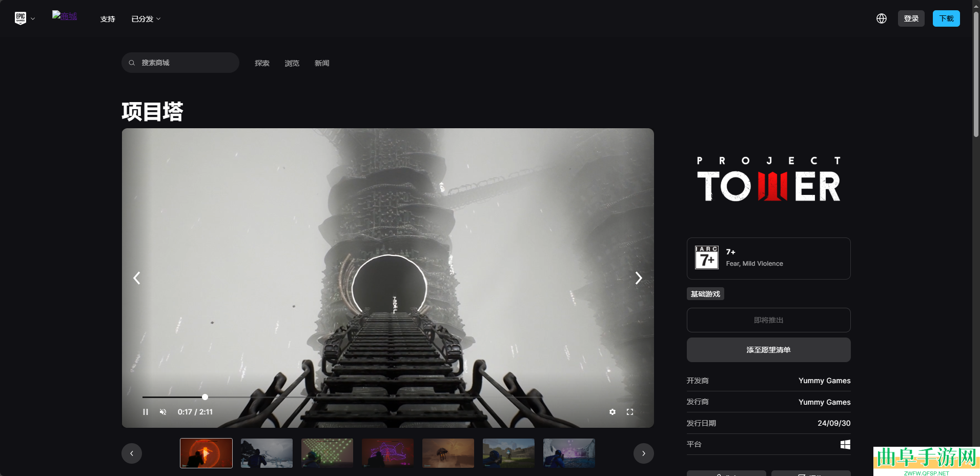The width and height of the screenshot is (980, 476).
Task: Unmute the trailer with the speaker icon
Action: click(163, 412)
